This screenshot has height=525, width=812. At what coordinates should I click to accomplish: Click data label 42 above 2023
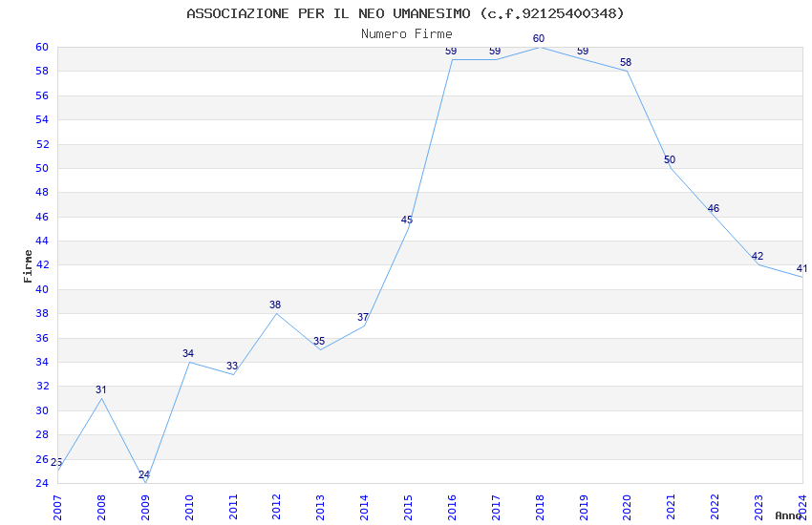[x=758, y=256]
